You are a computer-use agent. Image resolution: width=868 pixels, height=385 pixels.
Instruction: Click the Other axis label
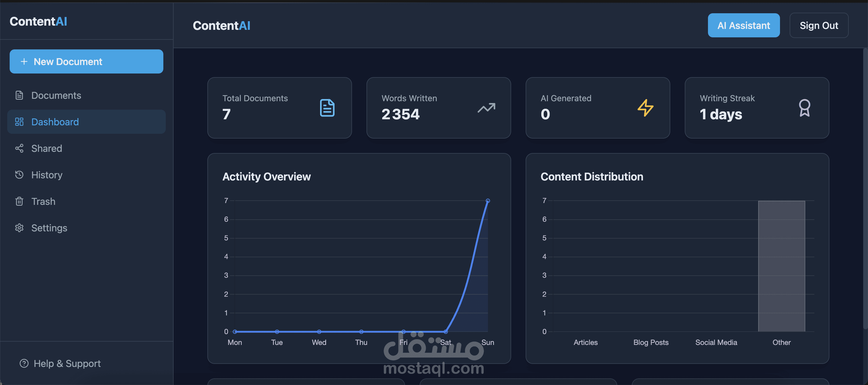pos(782,342)
